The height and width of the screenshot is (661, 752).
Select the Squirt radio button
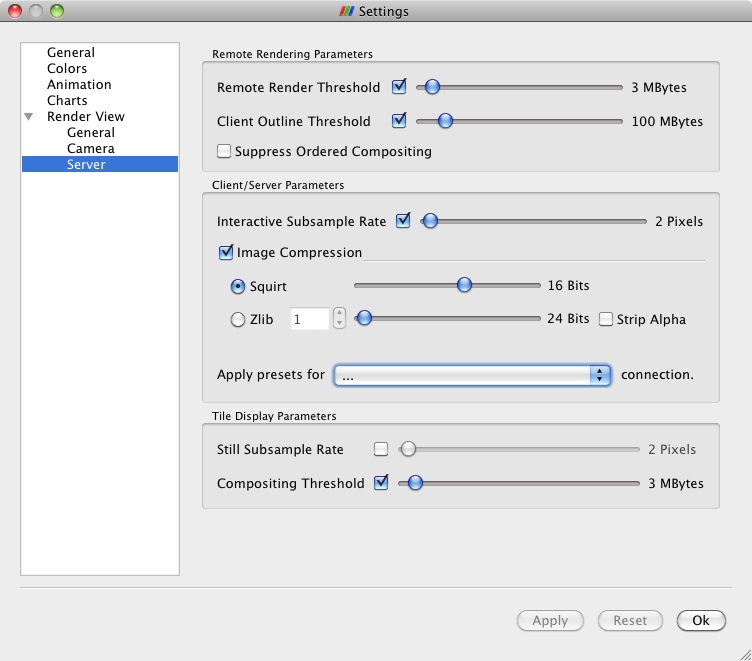237,286
